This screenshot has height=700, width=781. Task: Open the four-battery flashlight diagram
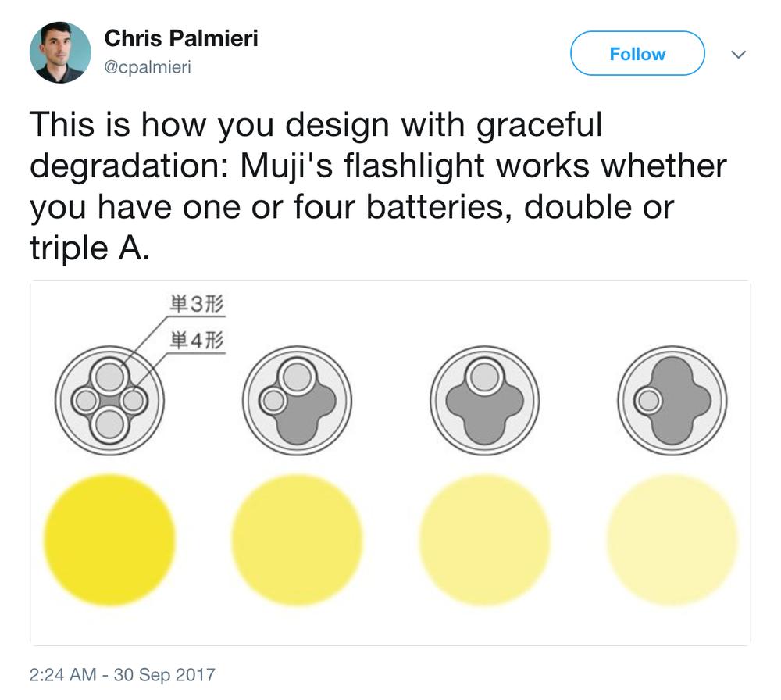point(109,401)
